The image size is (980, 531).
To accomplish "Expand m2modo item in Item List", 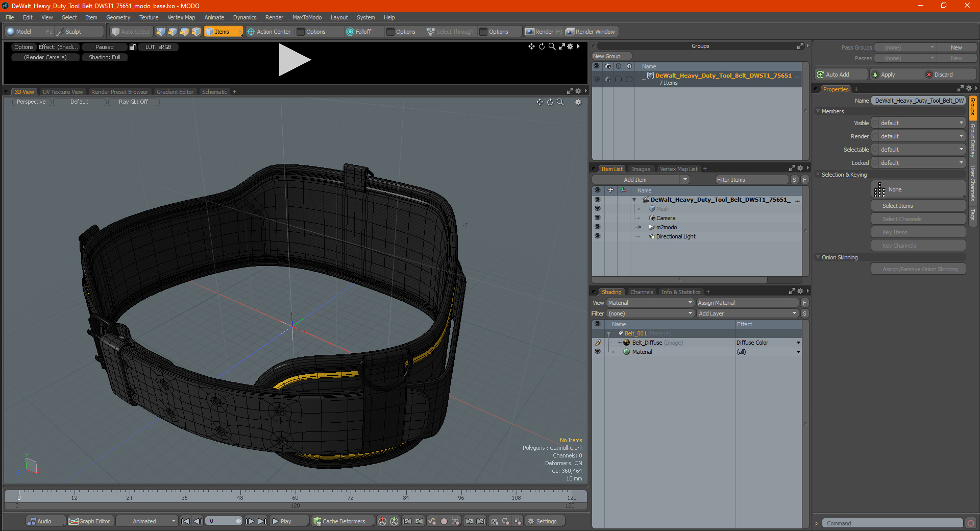I will tap(640, 227).
